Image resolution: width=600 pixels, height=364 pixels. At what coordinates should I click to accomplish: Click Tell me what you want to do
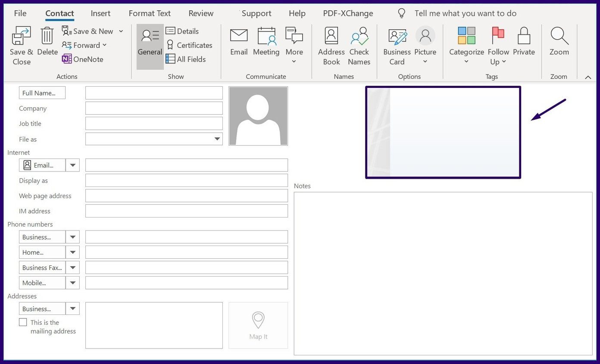(x=466, y=13)
